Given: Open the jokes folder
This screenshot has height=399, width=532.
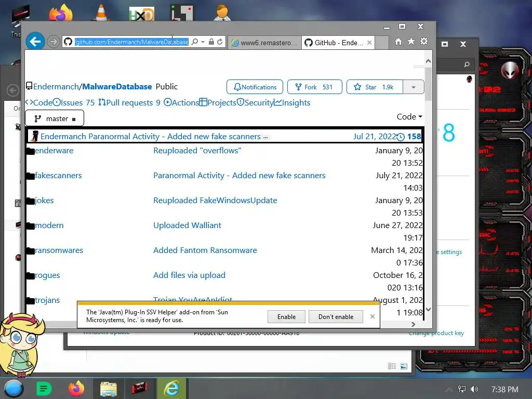Looking at the screenshot, I should (44, 200).
